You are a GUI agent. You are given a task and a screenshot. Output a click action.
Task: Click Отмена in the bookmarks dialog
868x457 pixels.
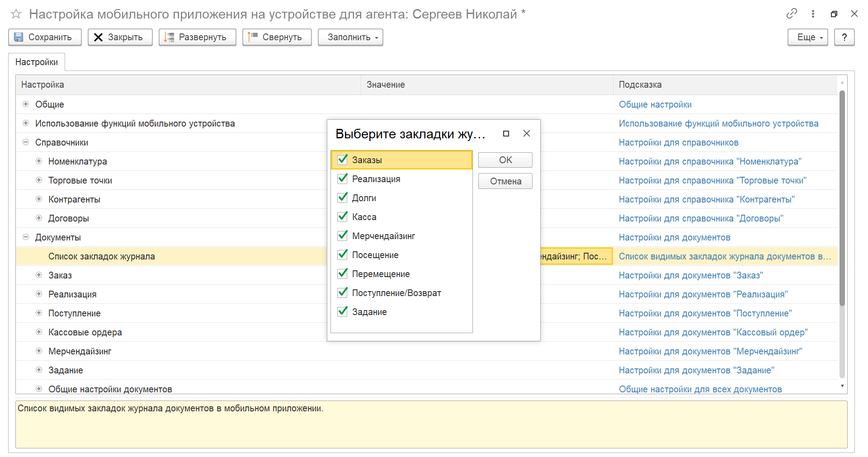(x=505, y=181)
